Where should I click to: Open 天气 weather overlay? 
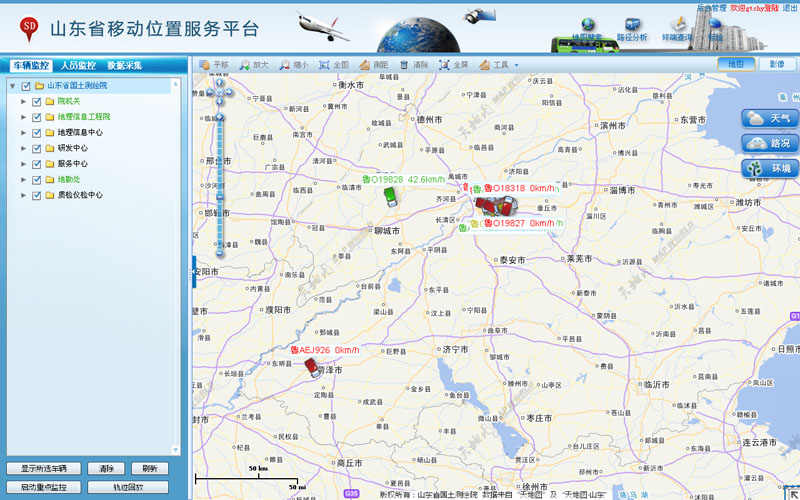(x=769, y=118)
